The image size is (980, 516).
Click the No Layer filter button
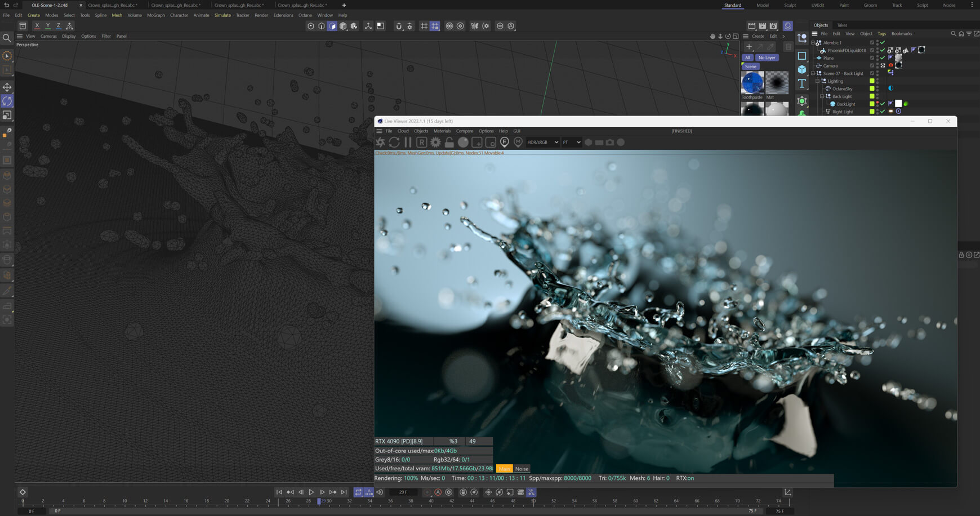click(767, 57)
